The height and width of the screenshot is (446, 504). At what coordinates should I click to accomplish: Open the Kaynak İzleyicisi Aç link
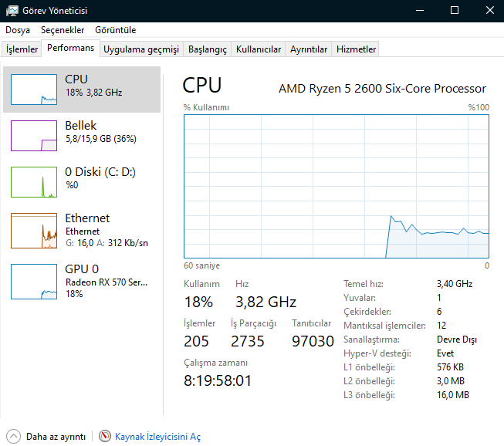[157, 437]
